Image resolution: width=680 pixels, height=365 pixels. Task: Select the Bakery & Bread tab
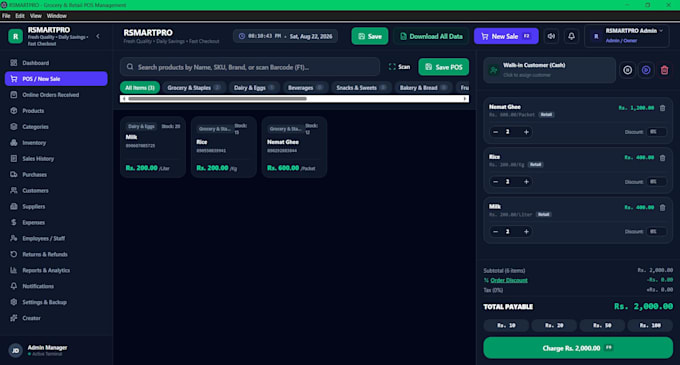423,88
